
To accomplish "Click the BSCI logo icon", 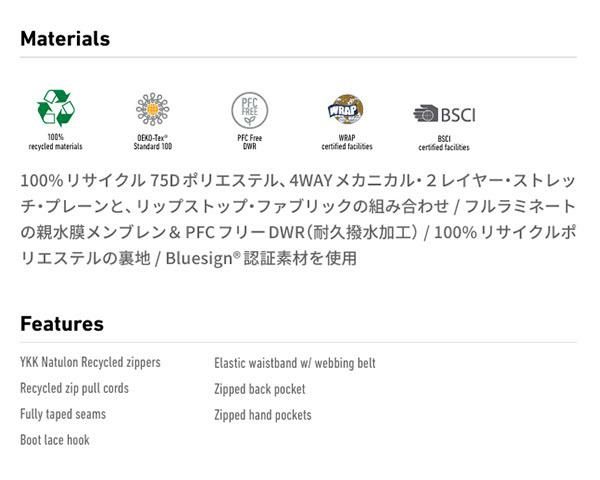I will pyautogui.click(x=443, y=114).
